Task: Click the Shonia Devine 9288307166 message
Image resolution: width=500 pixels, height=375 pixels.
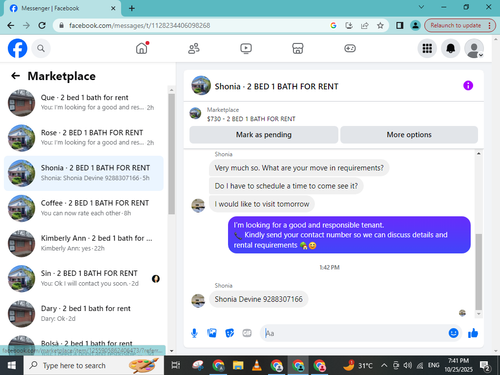Action: (258, 299)
